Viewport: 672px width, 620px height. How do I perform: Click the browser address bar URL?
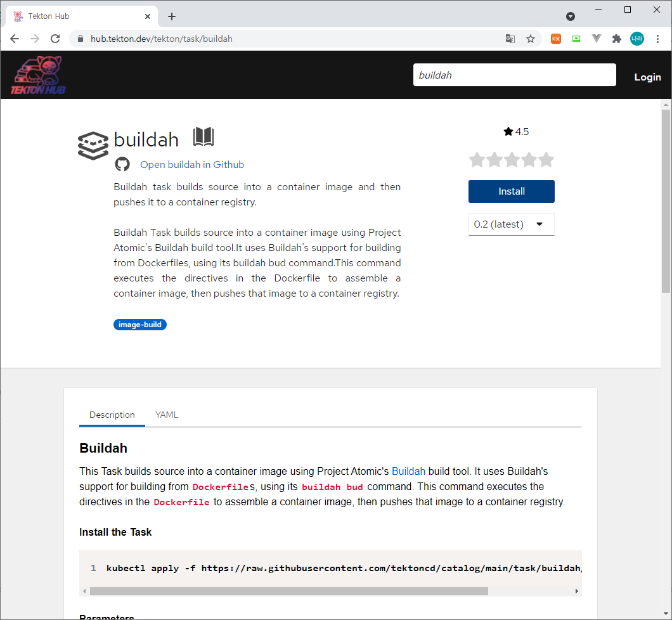coord(162,39)
